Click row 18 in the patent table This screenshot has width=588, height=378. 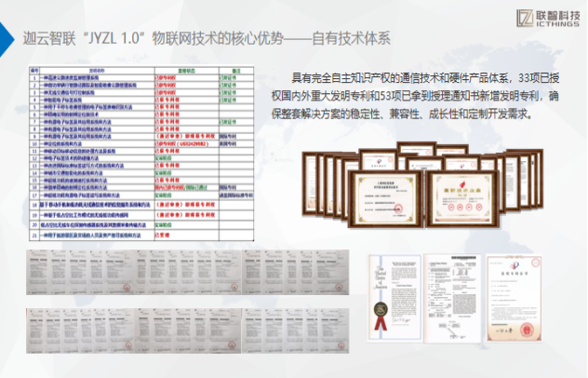click(141, 205)
